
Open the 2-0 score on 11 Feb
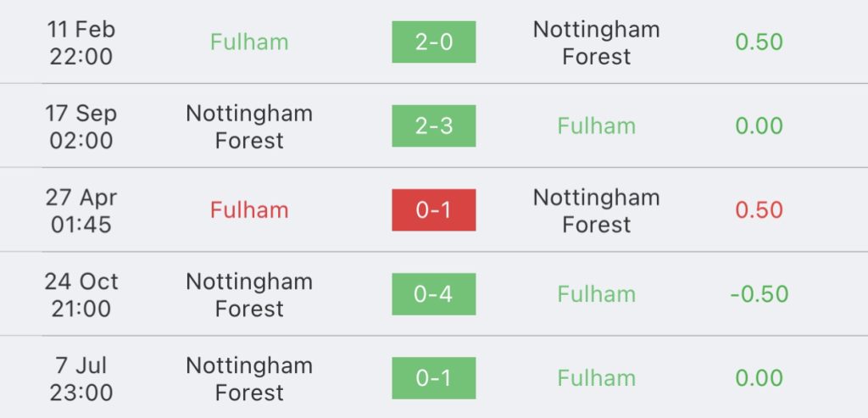tap(433, 42)
